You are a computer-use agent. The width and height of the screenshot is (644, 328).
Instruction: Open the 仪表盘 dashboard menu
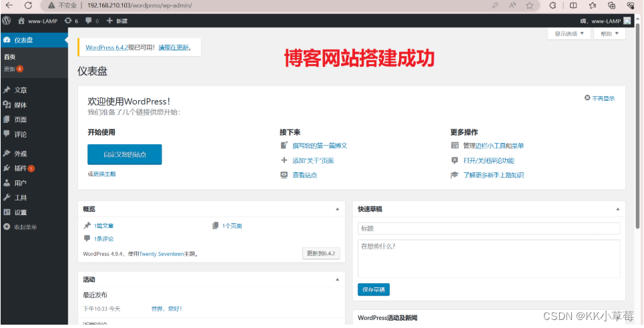click(x=34, y=40)
